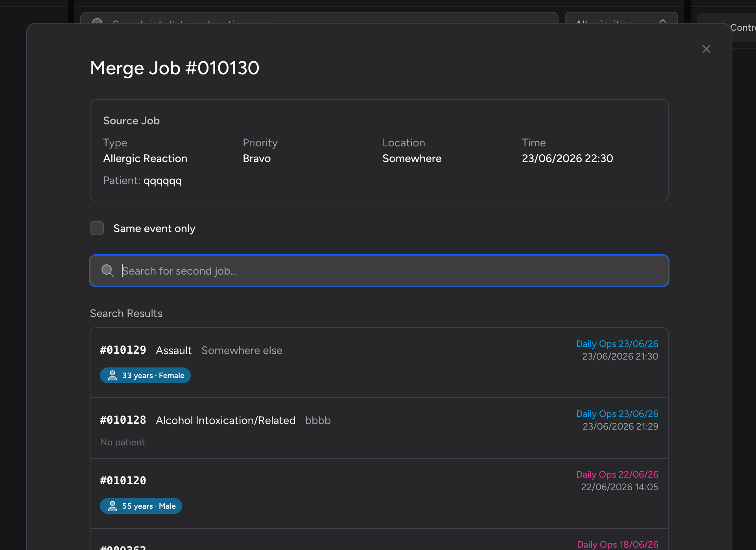Click the 'Source Job' heading
The image size is (756, 550).
tap(131, 121)
